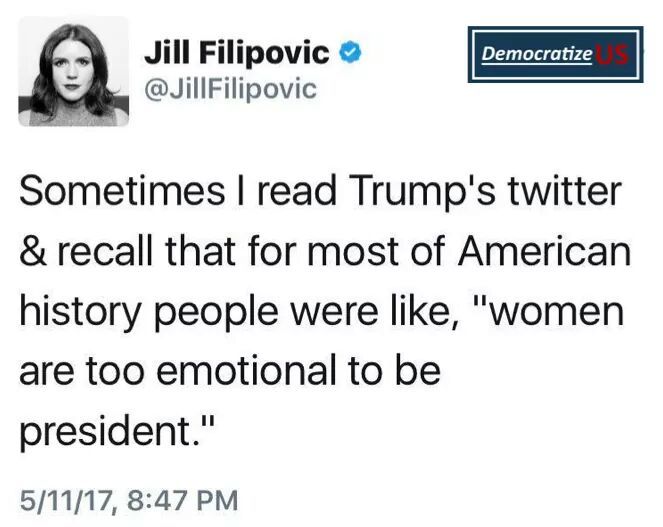Screen dimensions: 663x527
Task: Select the underlined Democratize logo text
Action: click(536, 53)
